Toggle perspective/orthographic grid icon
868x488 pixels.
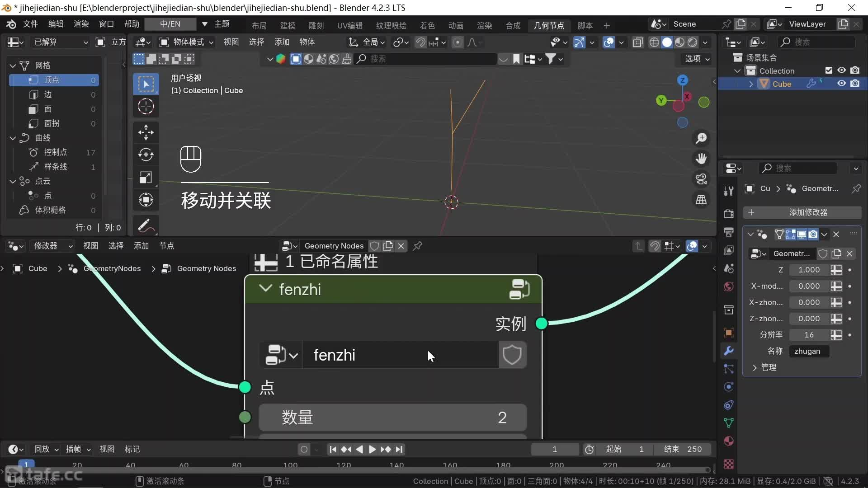coord(701,200)
